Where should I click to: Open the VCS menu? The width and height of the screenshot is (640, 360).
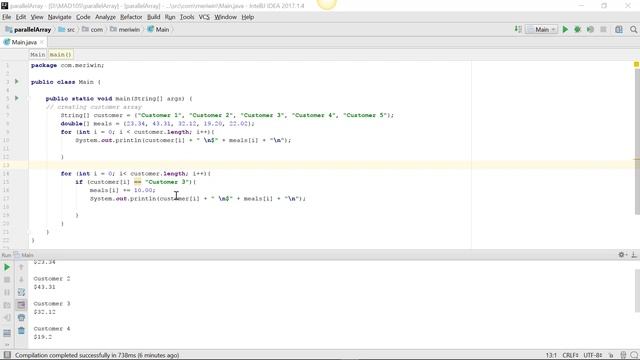click(x=204, y=17)
